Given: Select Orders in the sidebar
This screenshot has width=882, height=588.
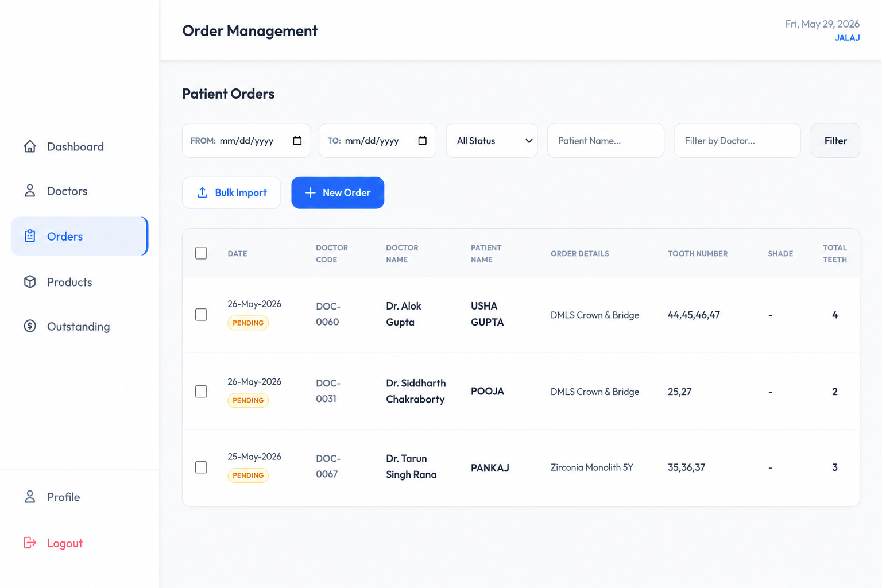Looking at the screenshot, I should pyautogui.click(x=79, y=236).
